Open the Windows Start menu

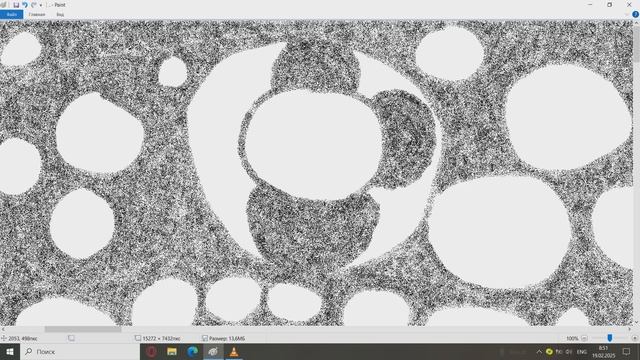(x=10, y=351)
